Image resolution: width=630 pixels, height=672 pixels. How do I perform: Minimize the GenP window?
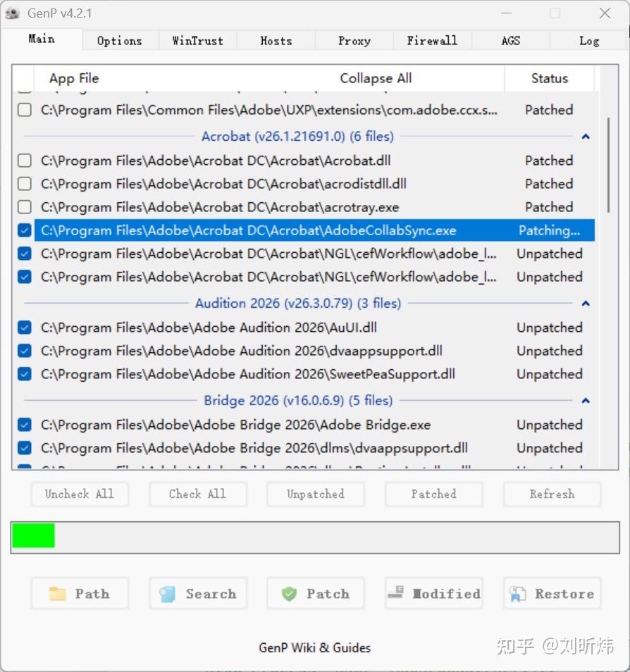506,13
